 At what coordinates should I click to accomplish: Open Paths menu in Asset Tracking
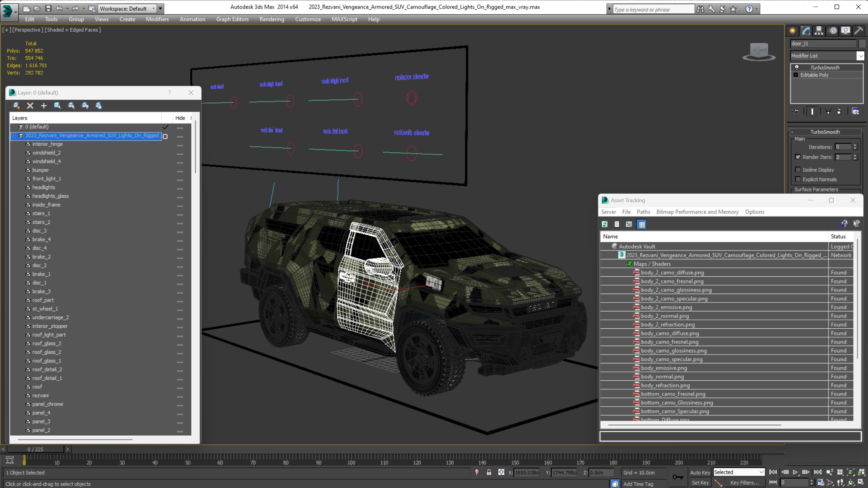click(643, 212)
